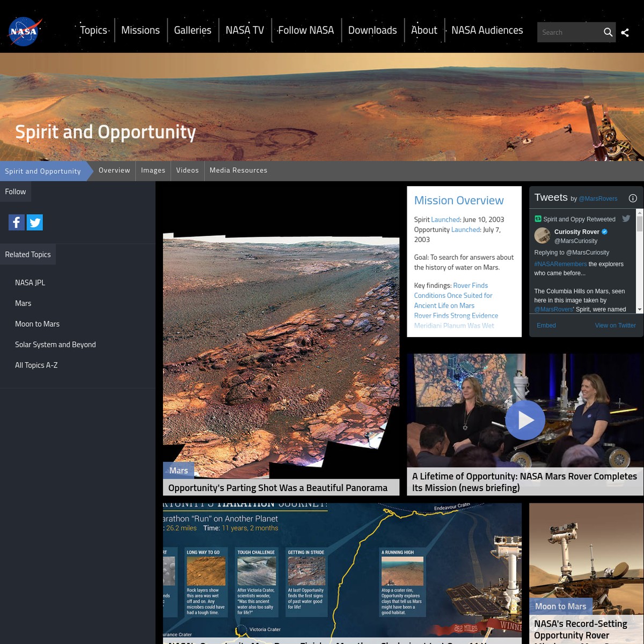This screenshot has width=644, height=644.
Task: Open the share icon in header
Action: (625, 33)
